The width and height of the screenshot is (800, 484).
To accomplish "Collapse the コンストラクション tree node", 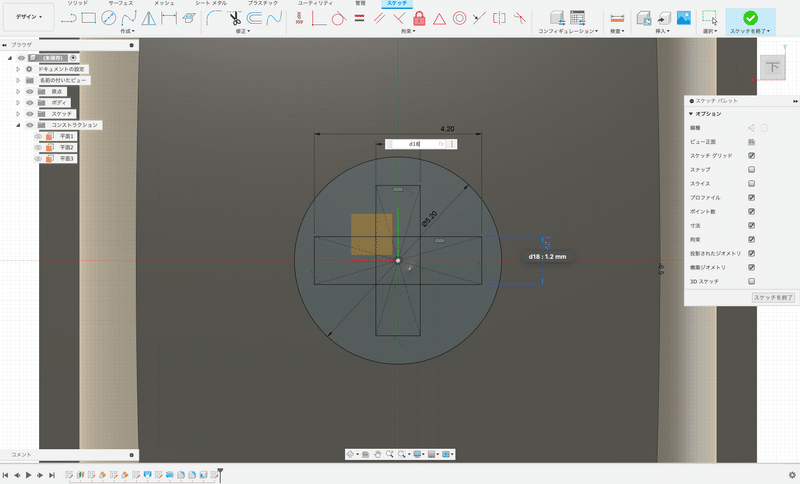I will 18,125.
